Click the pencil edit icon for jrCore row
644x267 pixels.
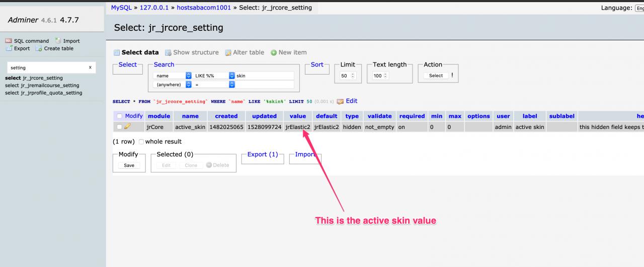pos(127,127)
